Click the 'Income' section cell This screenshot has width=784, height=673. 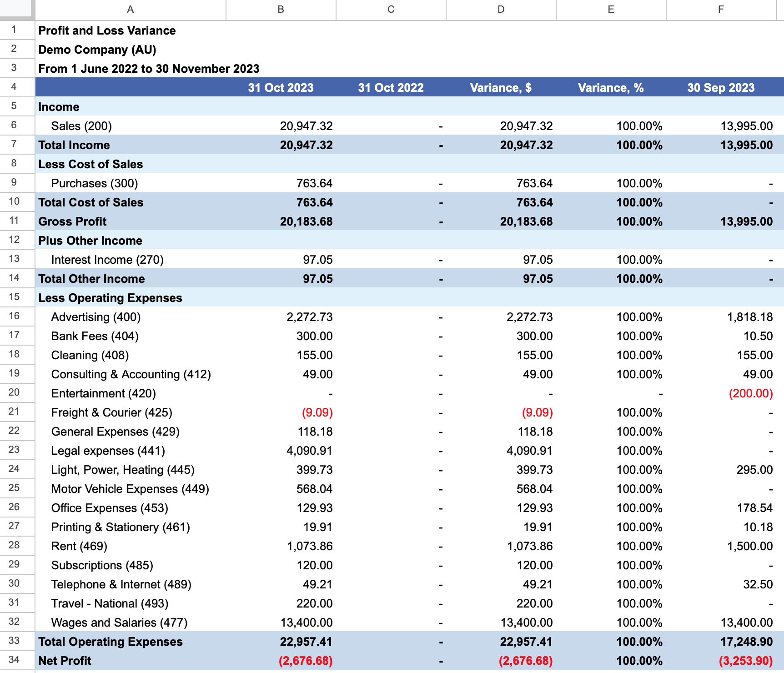click(131, 107)
